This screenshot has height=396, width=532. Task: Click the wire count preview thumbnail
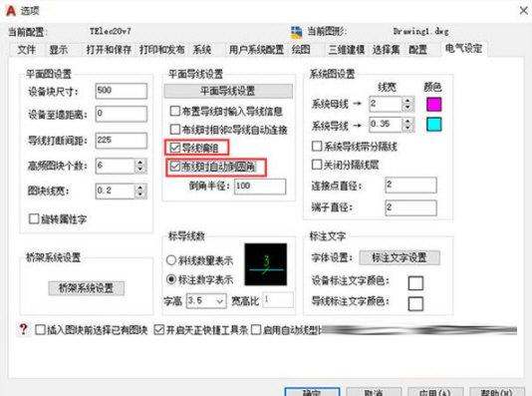[x=266, y=264]
